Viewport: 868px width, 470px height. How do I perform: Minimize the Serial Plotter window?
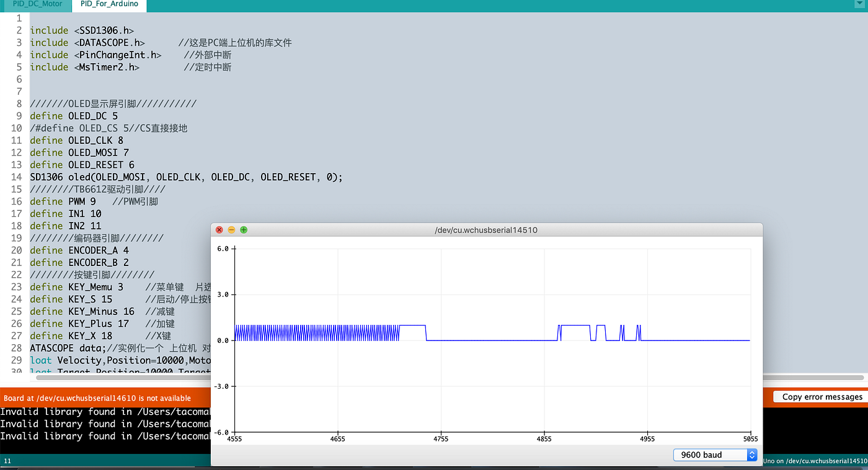click(231, 229)
